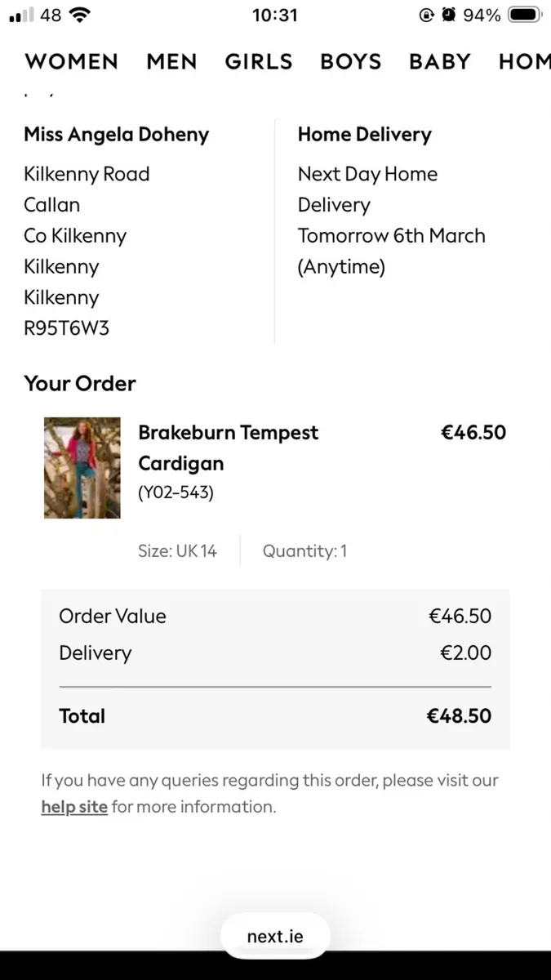Tap the rotation lock status icon
551x980 pixels.
pos(426,16)
